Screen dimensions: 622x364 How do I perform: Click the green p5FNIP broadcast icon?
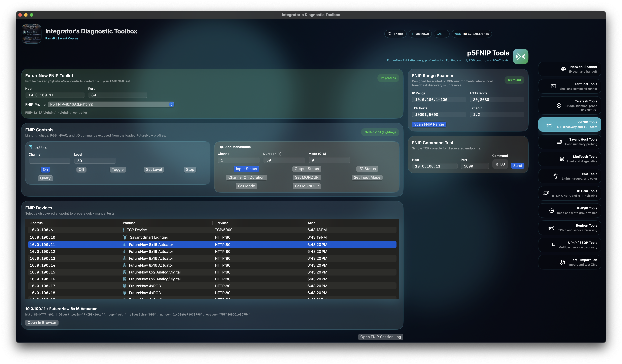point(521,57)
